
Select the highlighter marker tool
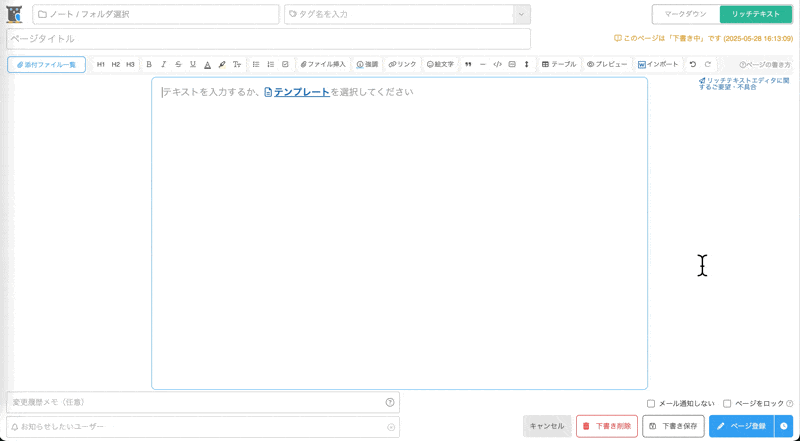click(x=222, y=64)
